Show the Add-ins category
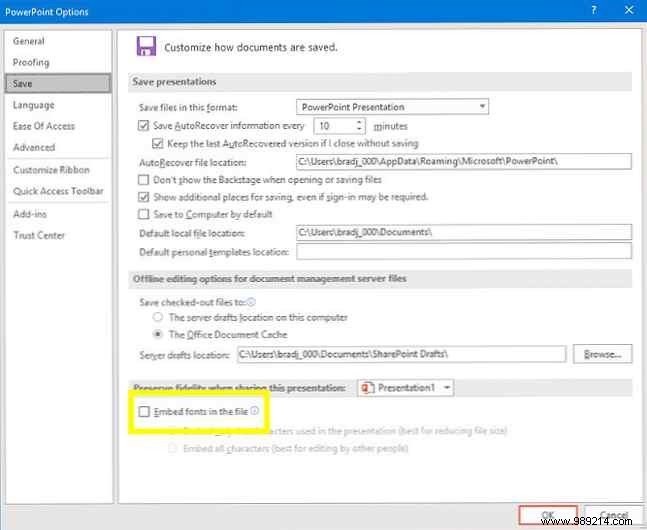Image resolution: width=647 pixels, height=530 pixels. [x=30, y=213]
